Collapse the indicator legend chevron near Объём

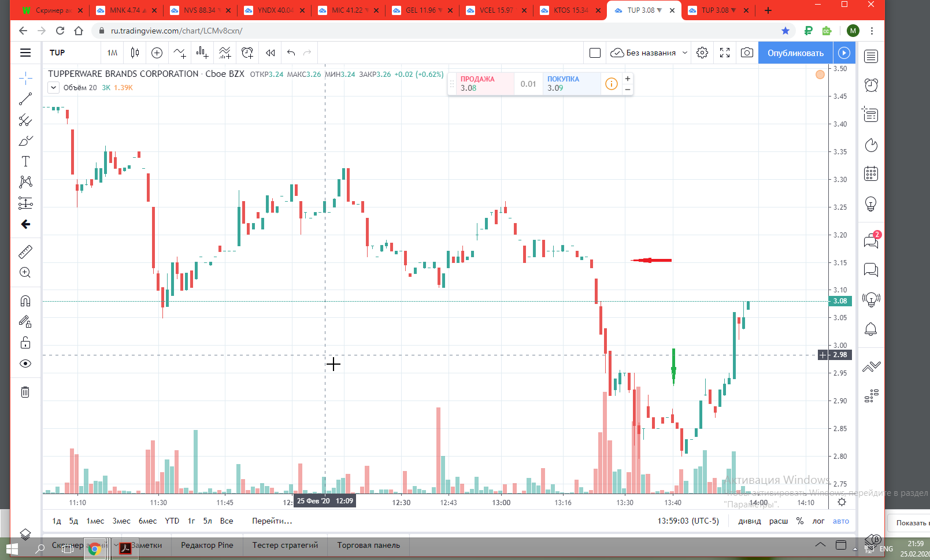[53, 88]
